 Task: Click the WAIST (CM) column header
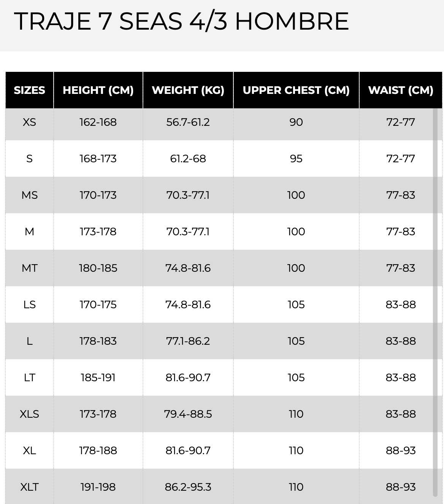[x=401, y=90]
